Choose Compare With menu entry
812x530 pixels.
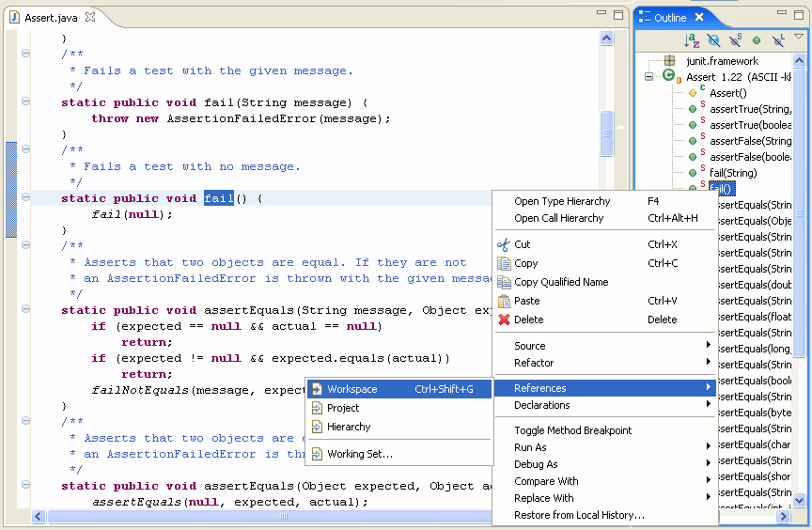pyautogui.click(x=605, y=481)
